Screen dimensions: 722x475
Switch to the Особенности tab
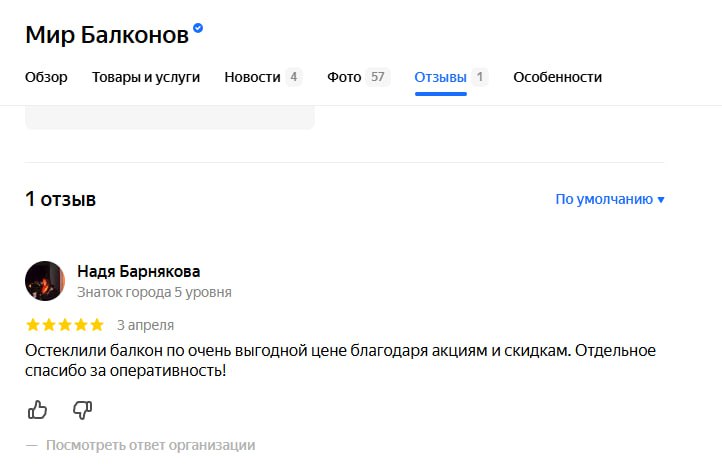pos(558,77)
